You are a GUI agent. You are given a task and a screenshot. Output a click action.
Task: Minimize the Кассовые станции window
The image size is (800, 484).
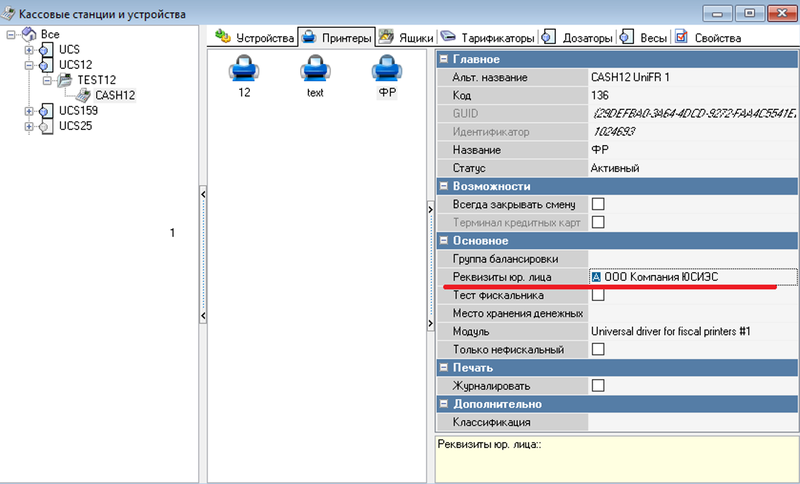(x=718, y=13)
